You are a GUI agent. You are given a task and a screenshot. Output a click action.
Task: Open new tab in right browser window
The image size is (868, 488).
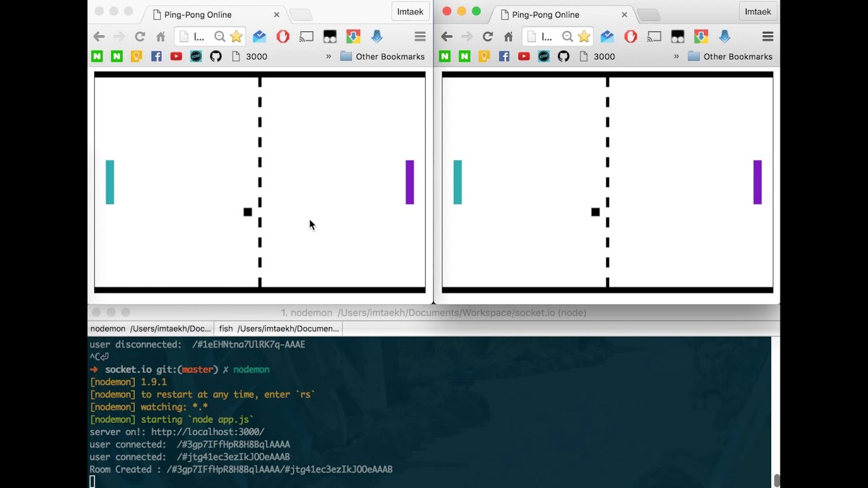click(648, 14)
